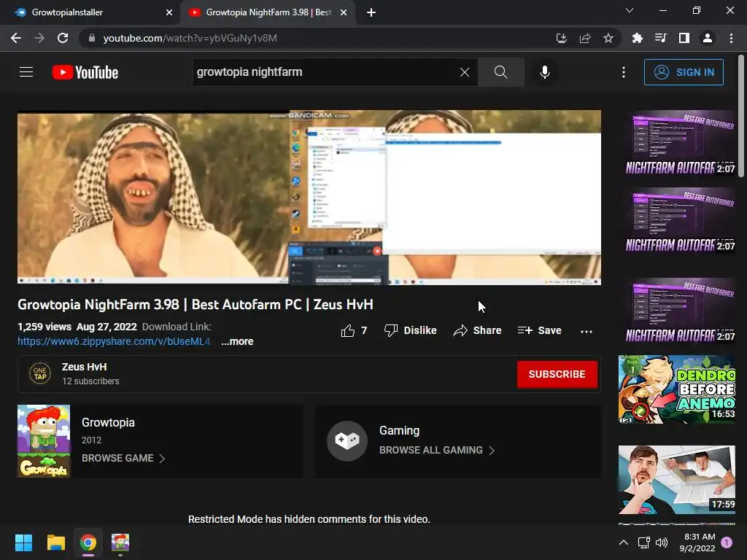Click BROWSE GAME for Growtopia

[x=123, y=458]
